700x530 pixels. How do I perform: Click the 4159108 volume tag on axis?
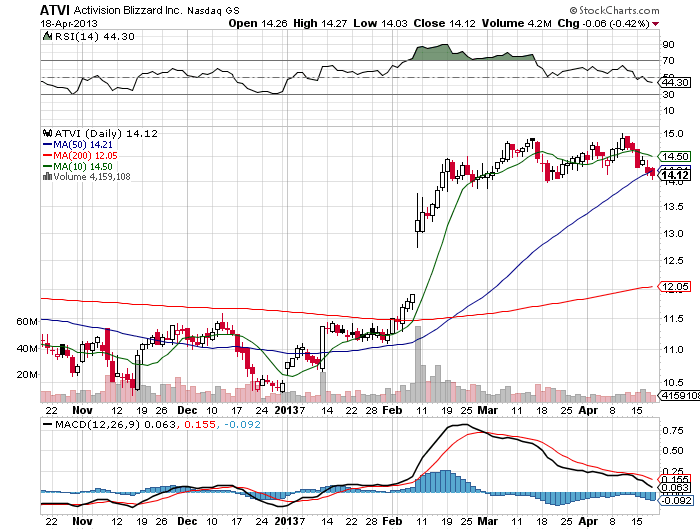(679, 396)
